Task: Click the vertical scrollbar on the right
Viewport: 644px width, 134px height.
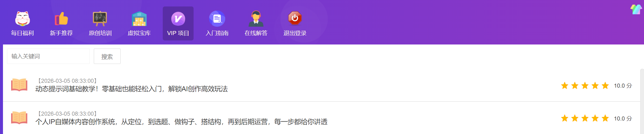Action: tap(642, 101)
